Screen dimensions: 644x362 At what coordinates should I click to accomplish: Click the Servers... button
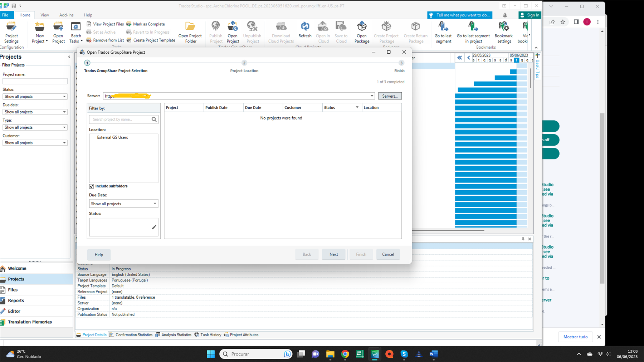point(390,96)
